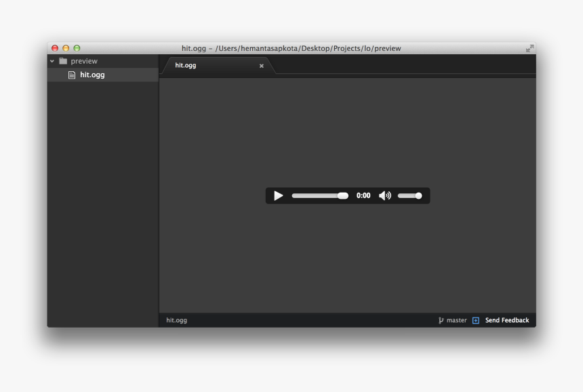This screenshot has width=583, height=392.
Task: Select the hit.ogg tab
Action: (220, 66)
